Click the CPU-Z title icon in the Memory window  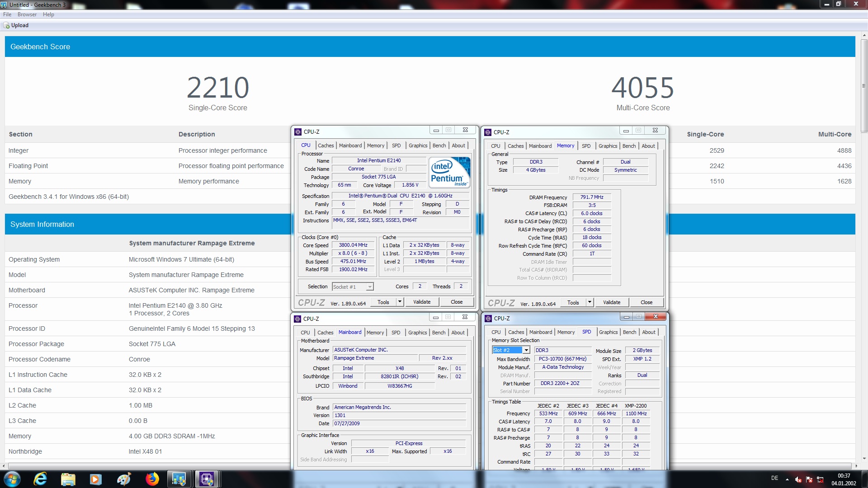point(488,132)
